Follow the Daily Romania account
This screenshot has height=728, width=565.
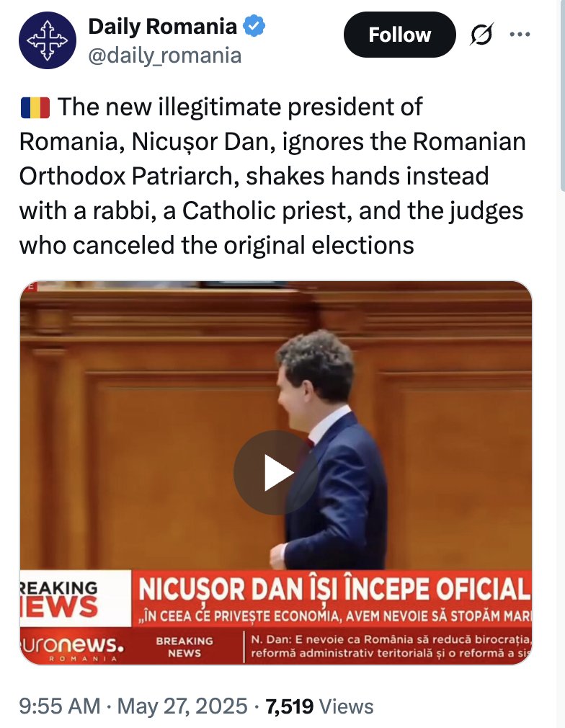[400, 35]
